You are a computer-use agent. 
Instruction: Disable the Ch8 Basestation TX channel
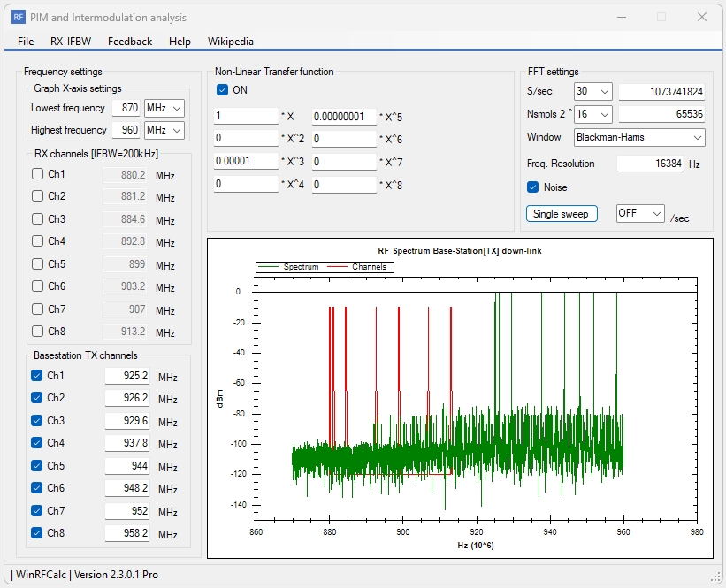coord(36,532)
